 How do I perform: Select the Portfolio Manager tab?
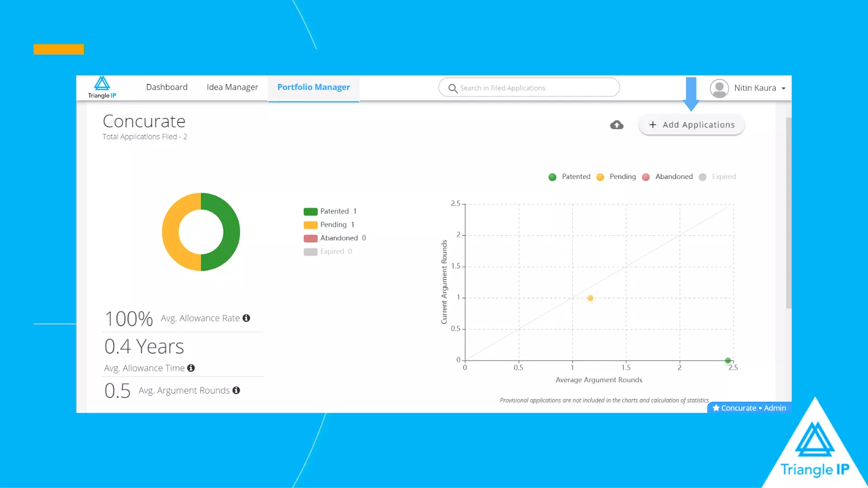314,87
